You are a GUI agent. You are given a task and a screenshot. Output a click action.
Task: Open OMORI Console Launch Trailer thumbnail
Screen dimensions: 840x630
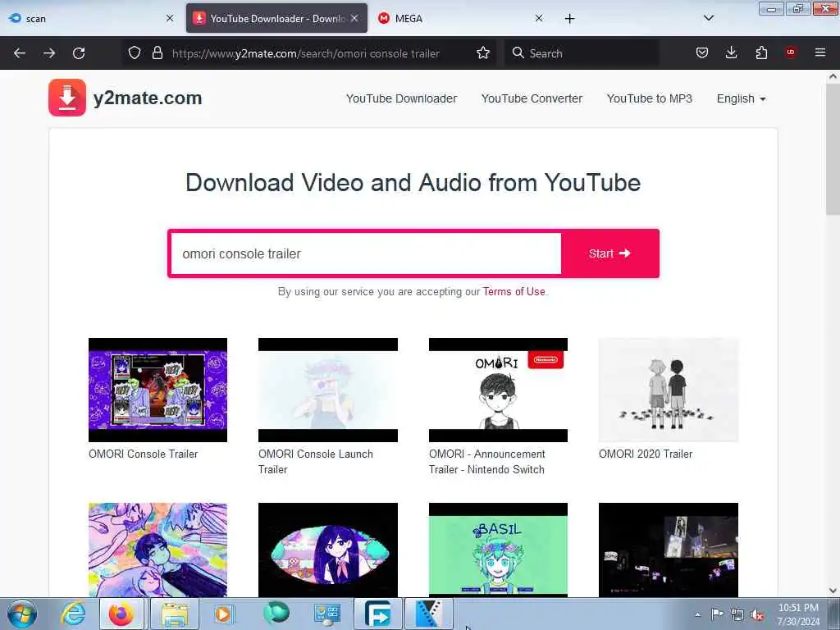pos(328,390)
